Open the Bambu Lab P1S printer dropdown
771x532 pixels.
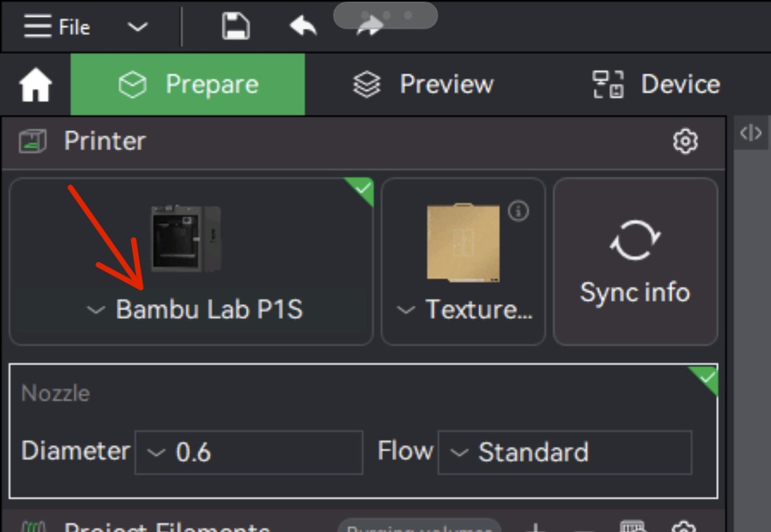pyautogui.click(x=195, y=309)
